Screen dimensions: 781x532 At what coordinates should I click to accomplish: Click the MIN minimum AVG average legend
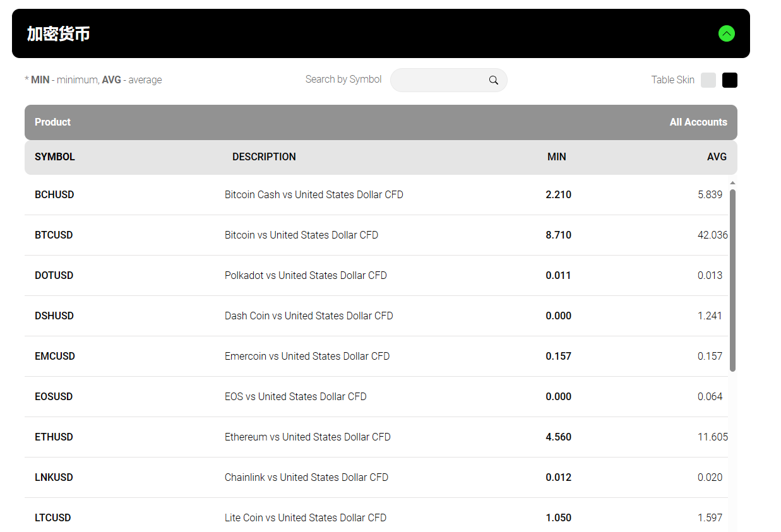93,80
